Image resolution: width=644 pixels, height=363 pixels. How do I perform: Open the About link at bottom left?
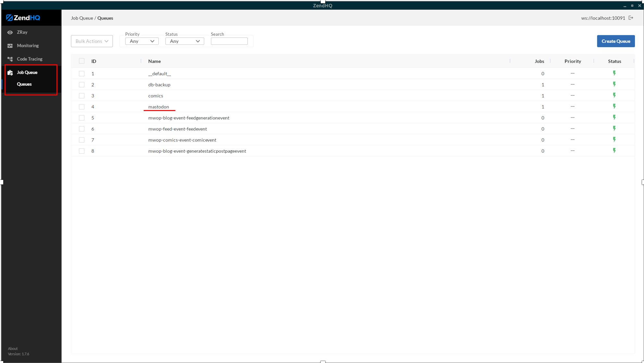point(13,348)
